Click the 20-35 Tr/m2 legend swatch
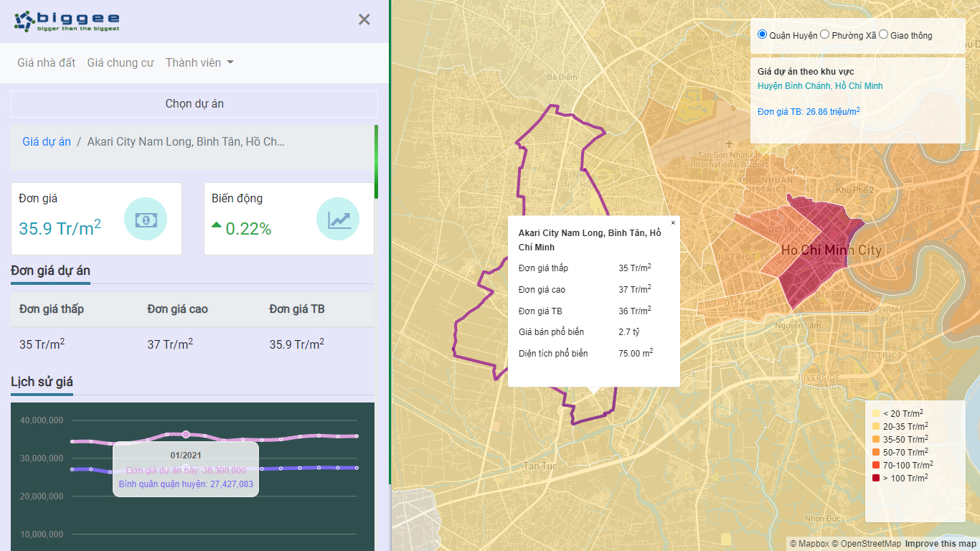 (875, 427)
